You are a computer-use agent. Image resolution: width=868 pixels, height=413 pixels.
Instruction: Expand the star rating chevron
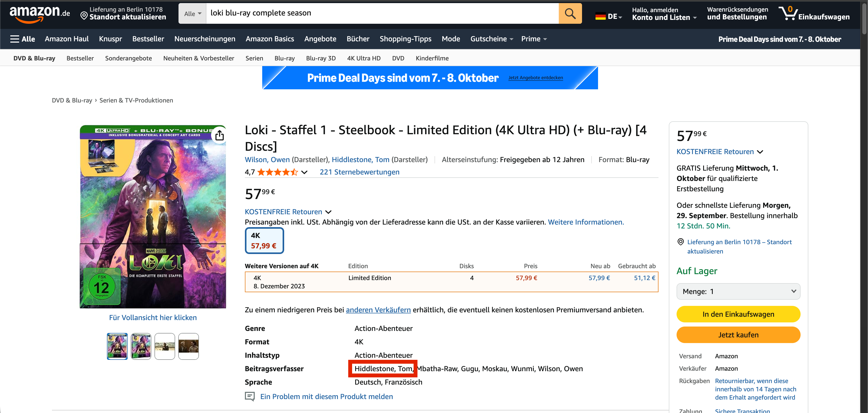304,172
